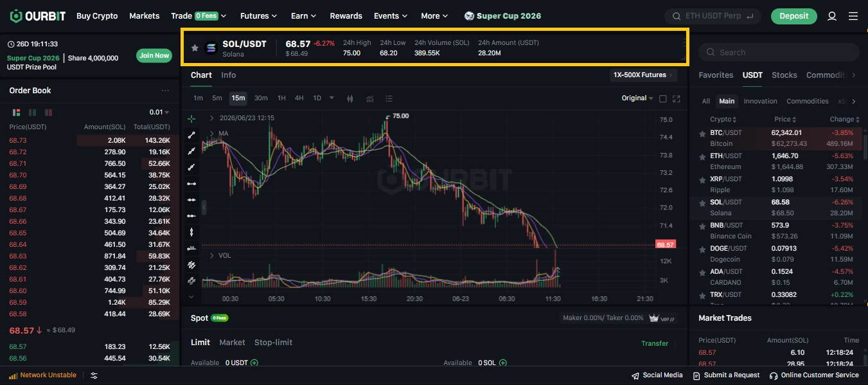
Task: Open the Rewards page link
Action: click(346, 16)
